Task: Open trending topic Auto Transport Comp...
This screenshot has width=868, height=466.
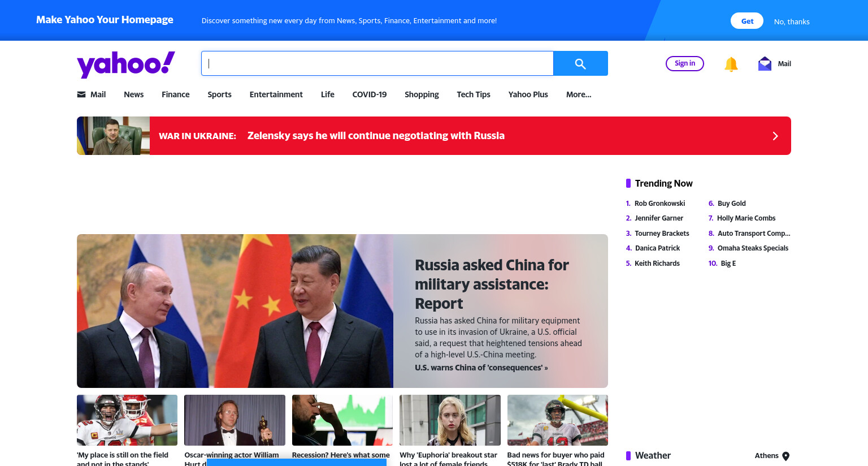Action: pos(754,234)
